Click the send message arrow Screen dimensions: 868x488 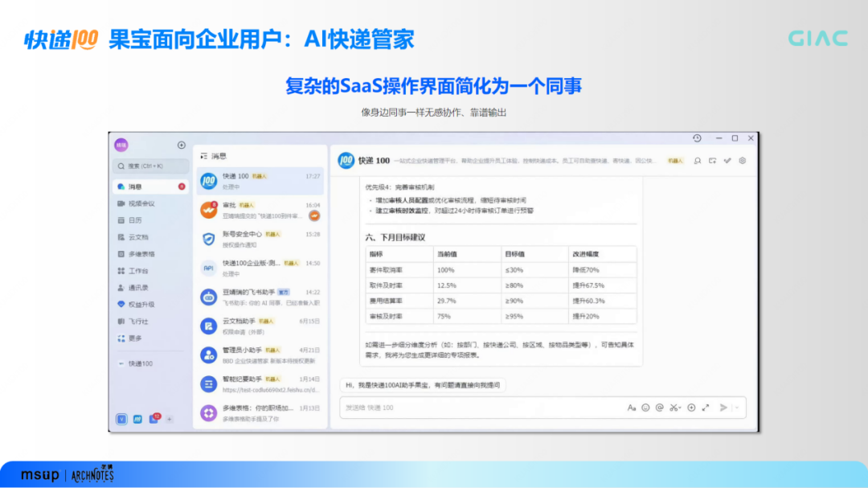(x=723, y=408)
